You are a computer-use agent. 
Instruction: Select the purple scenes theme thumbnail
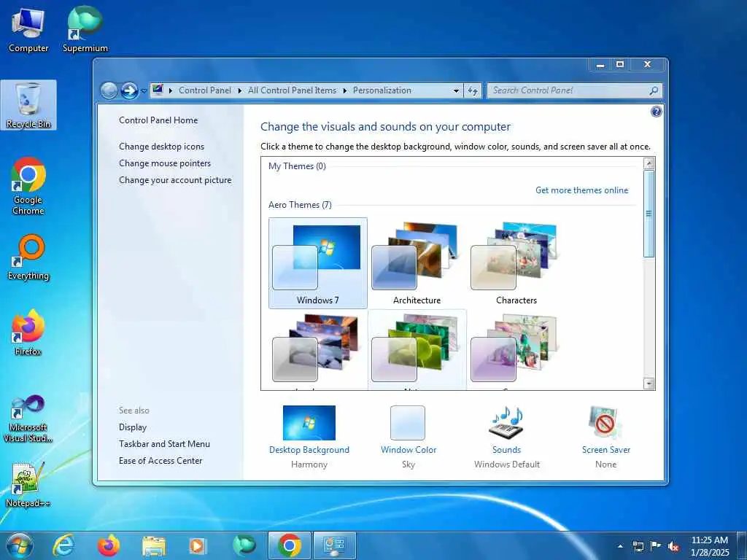click(516, 350)
